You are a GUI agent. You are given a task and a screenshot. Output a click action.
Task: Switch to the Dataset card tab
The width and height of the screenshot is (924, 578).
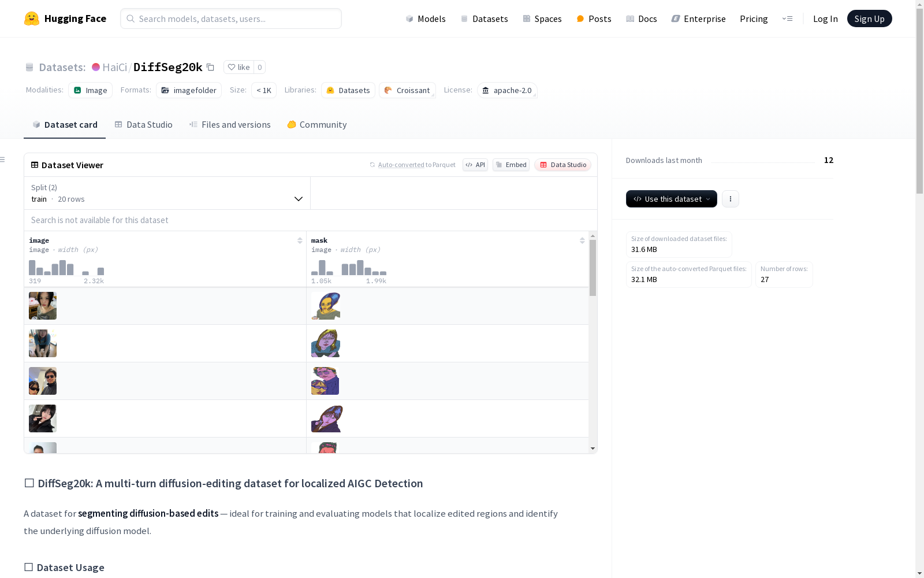tap(65, 125)
